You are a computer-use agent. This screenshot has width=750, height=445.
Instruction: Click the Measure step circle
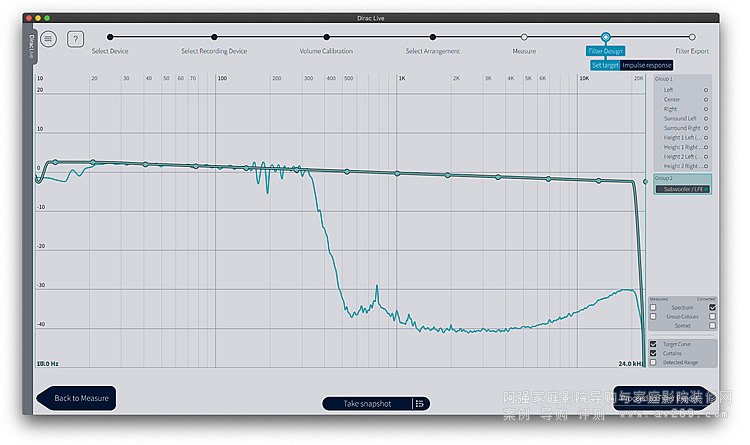(x=524, y=37)
